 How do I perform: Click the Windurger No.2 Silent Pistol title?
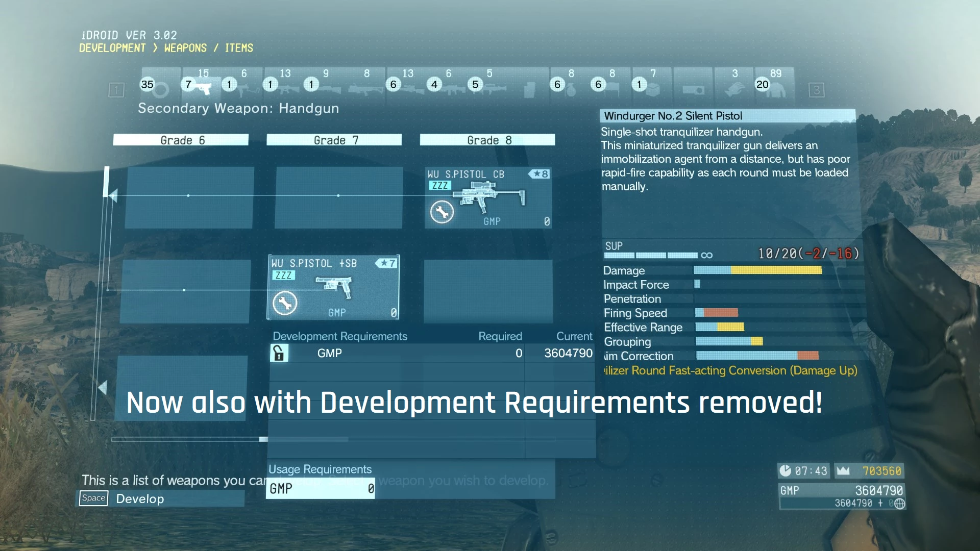tap(673, 116)
